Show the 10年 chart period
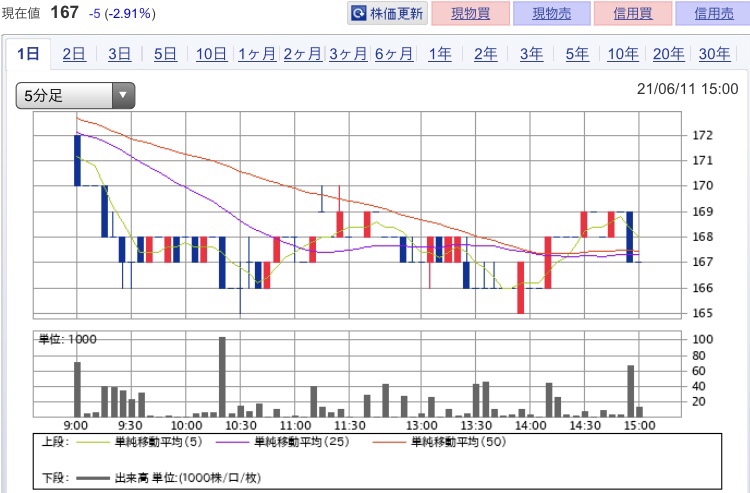Viewport: 750px width, 493px height. click(623, 54)
